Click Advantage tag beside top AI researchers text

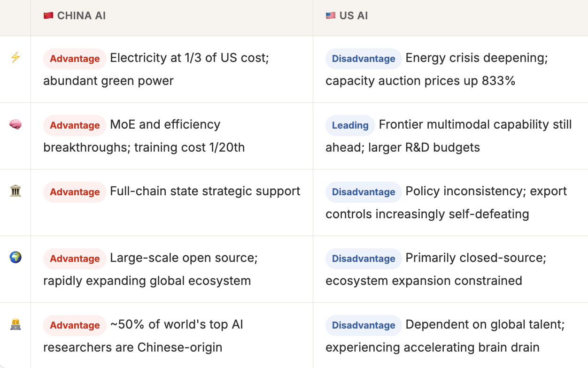pyautogui.click(x=75, y=325)
